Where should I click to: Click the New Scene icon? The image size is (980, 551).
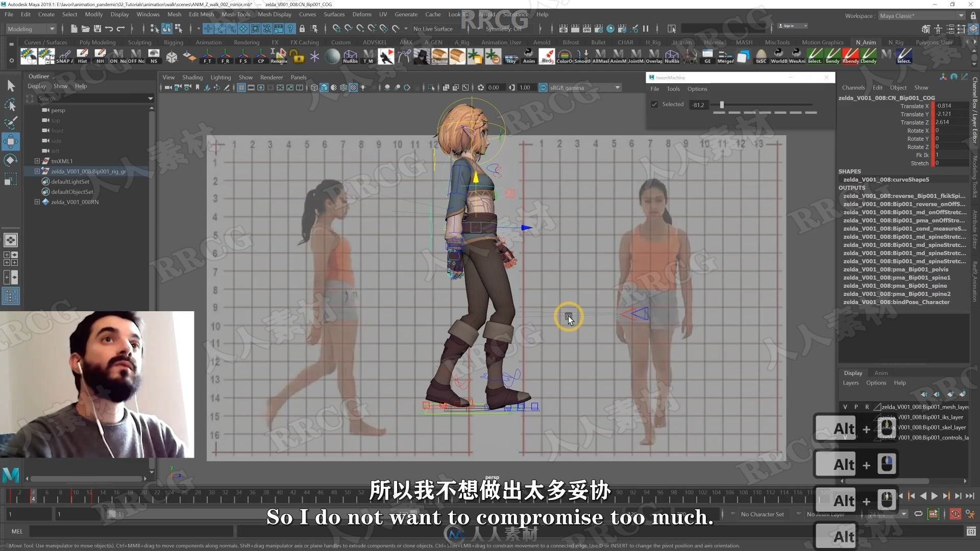[x=74, y=29]
